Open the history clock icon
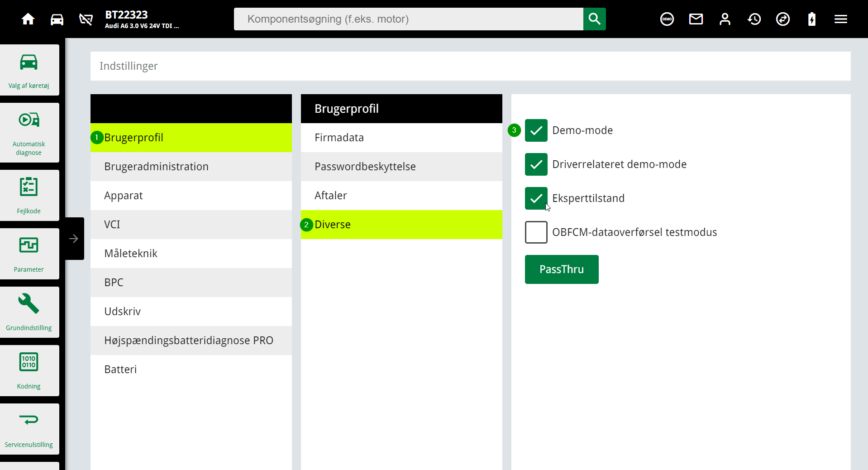868x470 pixels. (x=754, y=19)
